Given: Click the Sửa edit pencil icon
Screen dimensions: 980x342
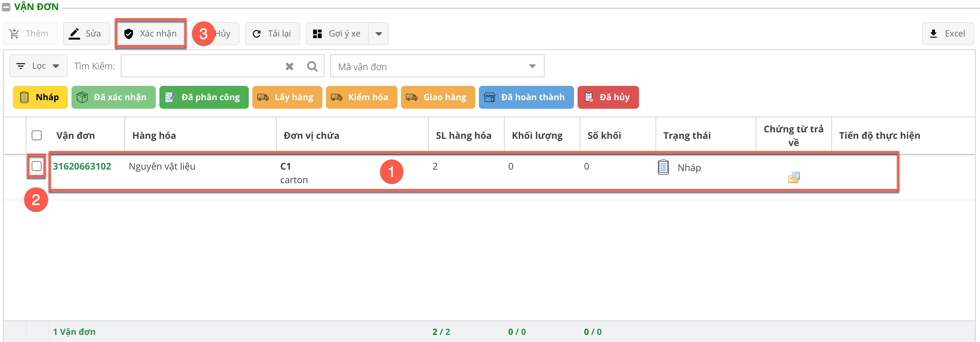Looking at the screenshot, I should click(x=74, y=34).
